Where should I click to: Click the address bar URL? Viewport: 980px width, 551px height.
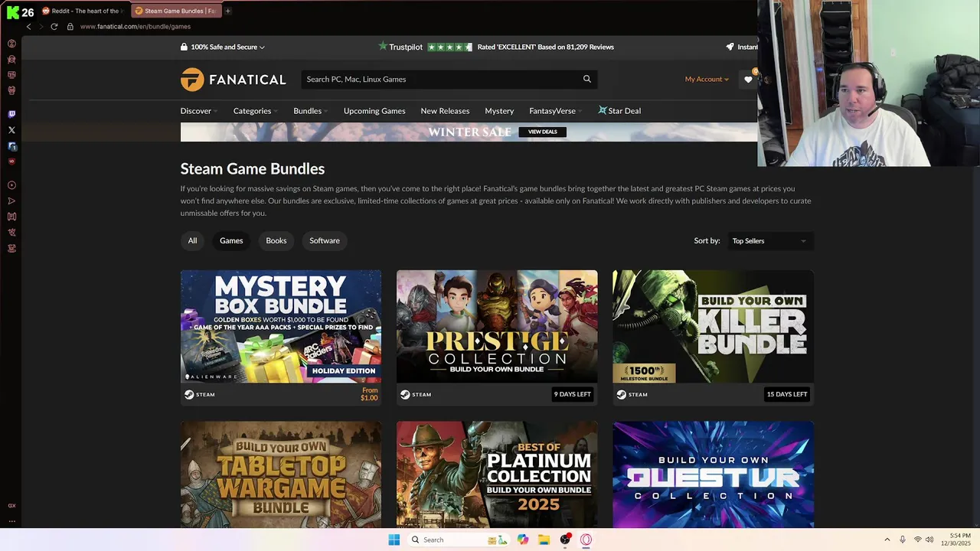(136, 26)
